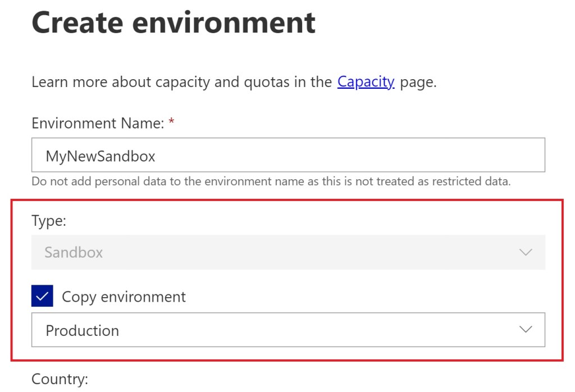Screen dimensions: 575x392
Task: Click the personal data warning helper text
Action: pos(271,182)
